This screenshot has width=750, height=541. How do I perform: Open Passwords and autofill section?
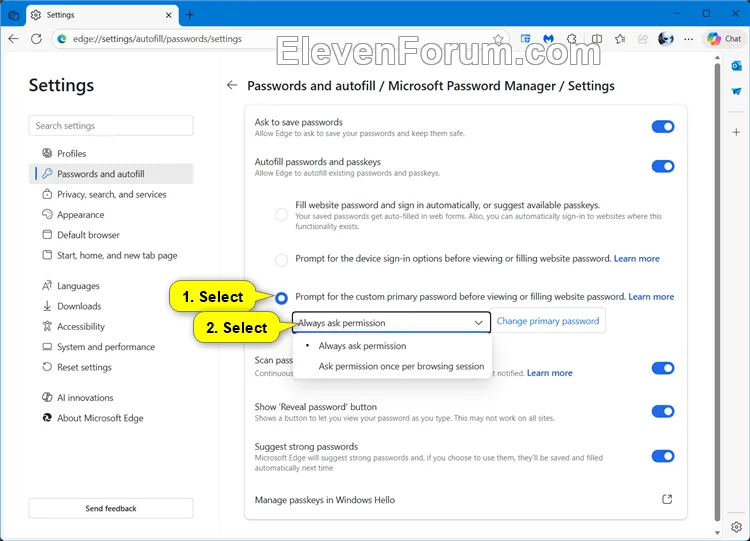pos(111,174)
